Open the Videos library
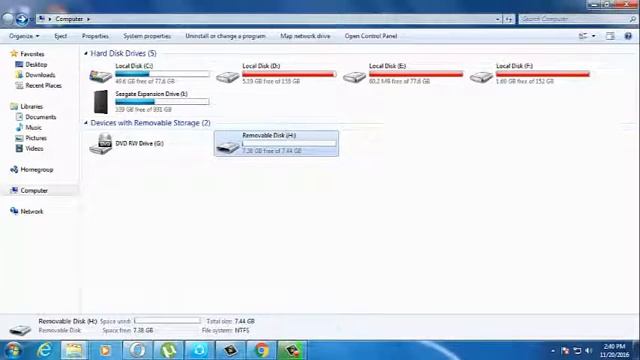 click(x=34, y=149)
